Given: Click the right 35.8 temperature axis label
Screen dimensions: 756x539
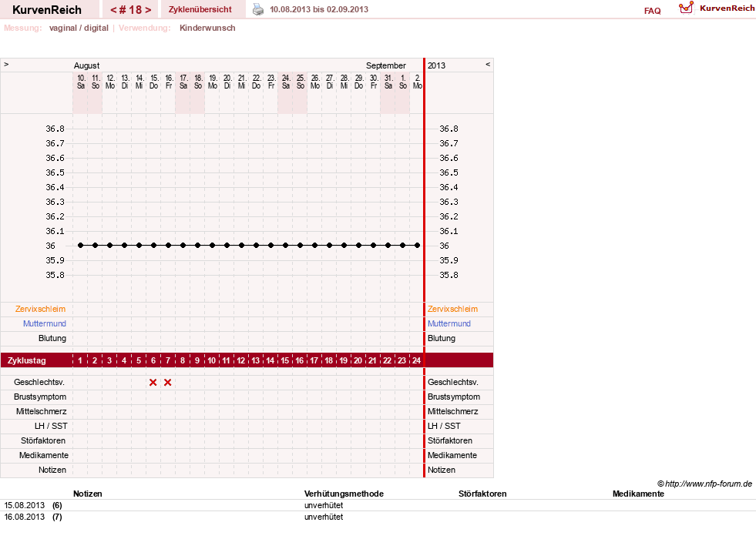Looking at the screenshot, I should [x=449, y=275].
